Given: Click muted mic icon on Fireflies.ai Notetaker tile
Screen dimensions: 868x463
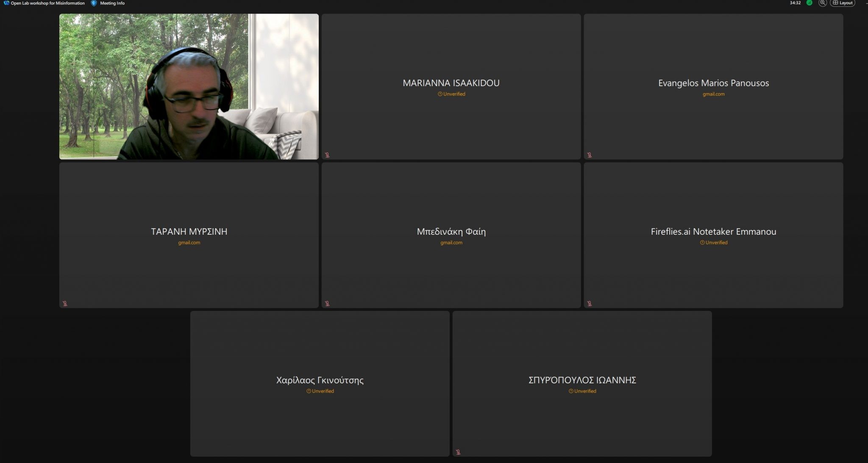Looking at the screenshot, I should pos(590,303).
